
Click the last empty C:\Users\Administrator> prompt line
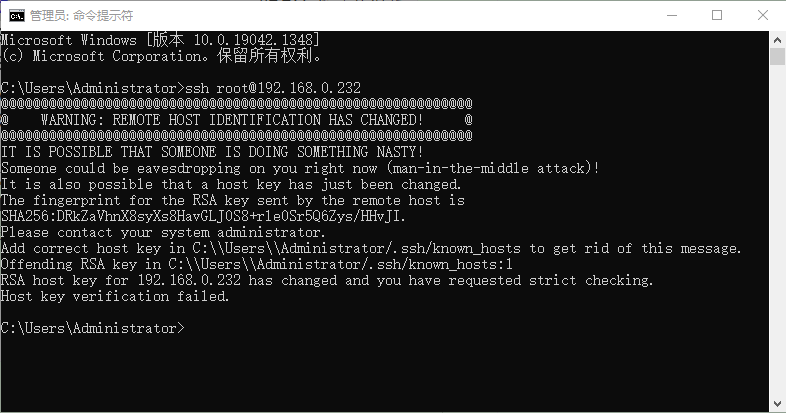(93, 328)
